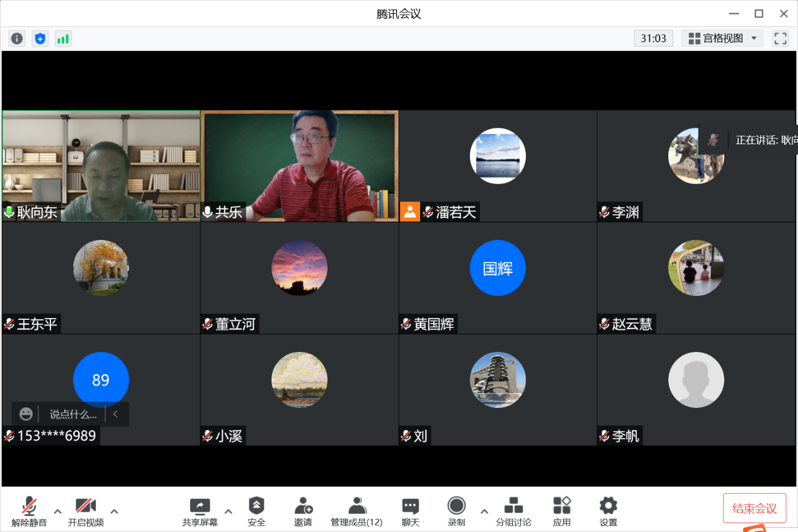Click the End Meeting (结束会议) button
This screenshot has height=532, width=798.
[755, 508]
